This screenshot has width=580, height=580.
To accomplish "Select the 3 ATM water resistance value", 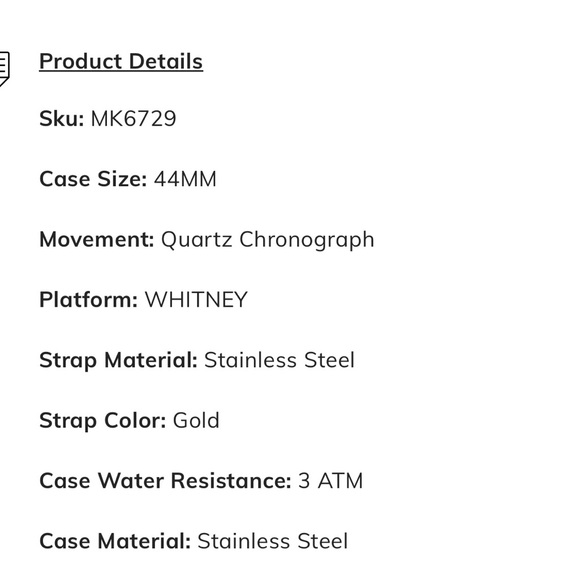I will click(x=331, y=481).
